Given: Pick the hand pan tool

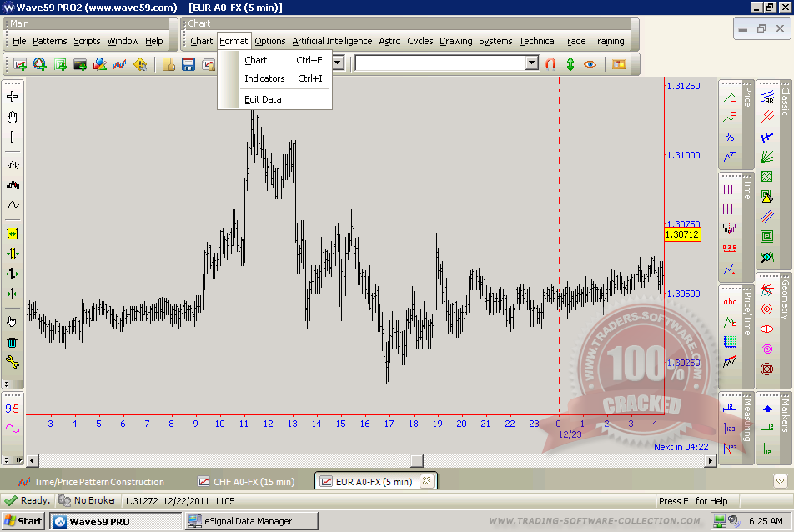Looking at the screenshot, I should 12,117.
